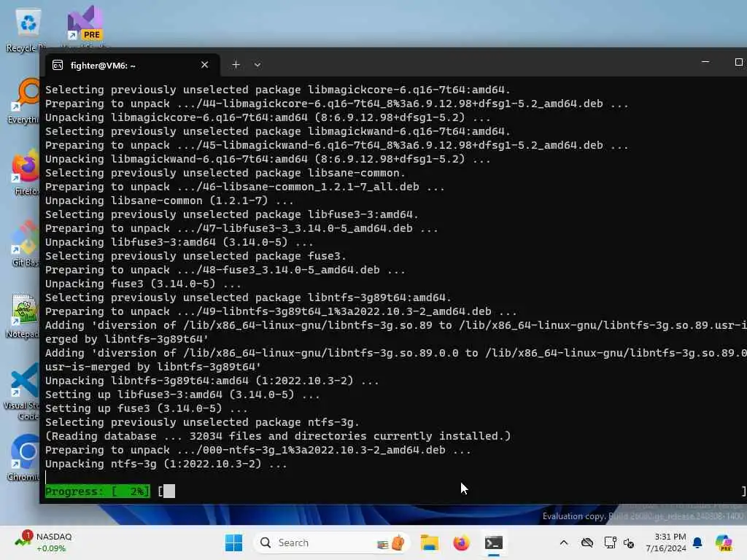Image resolution: width=747 pixels, height=560 pixels.
Task: Open a new terminal tab
Action: 236,65
